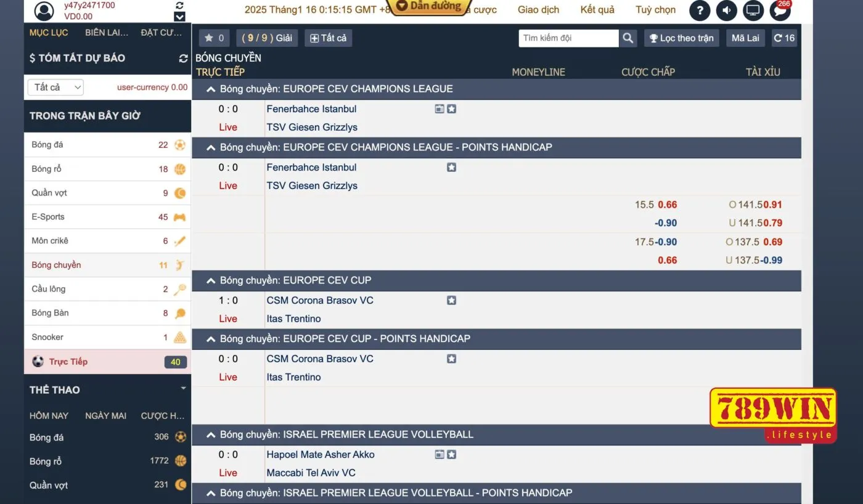Select over 141.5 odds at 0.91
This screenshot has height=504, width=863.
(772, 205)
